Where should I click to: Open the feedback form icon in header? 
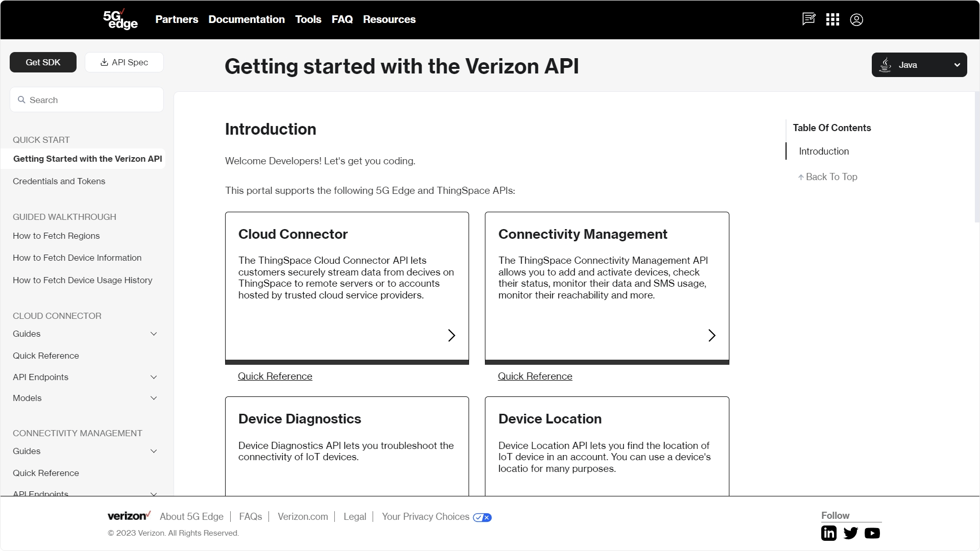[808, 19]
